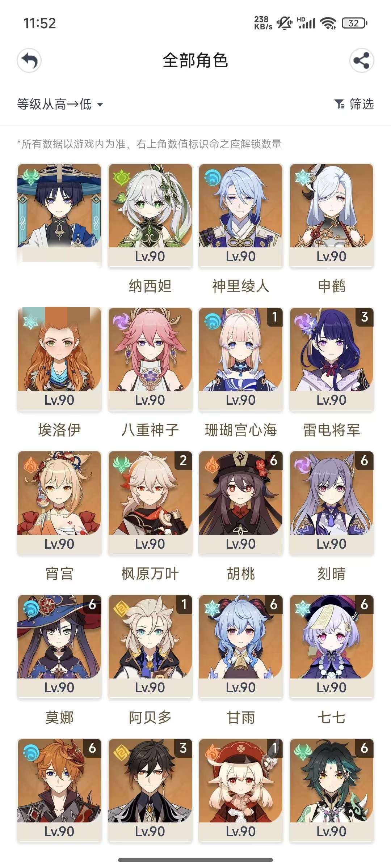Tap the 枫原万叶 anemo element icon
Image resolution: width=391 pixels, height=868 pixels.
[x=121, y=465]
